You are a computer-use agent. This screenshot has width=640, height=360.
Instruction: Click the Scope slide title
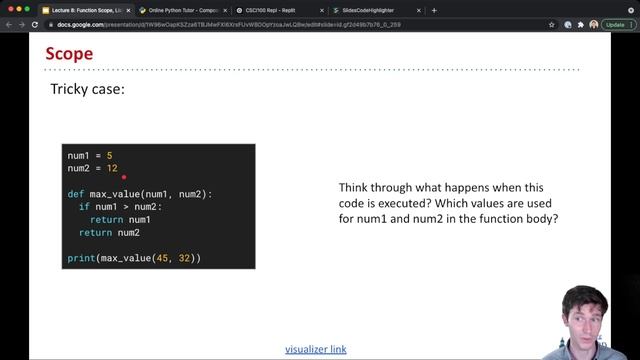pyautogui.click(x=69, y=53)
